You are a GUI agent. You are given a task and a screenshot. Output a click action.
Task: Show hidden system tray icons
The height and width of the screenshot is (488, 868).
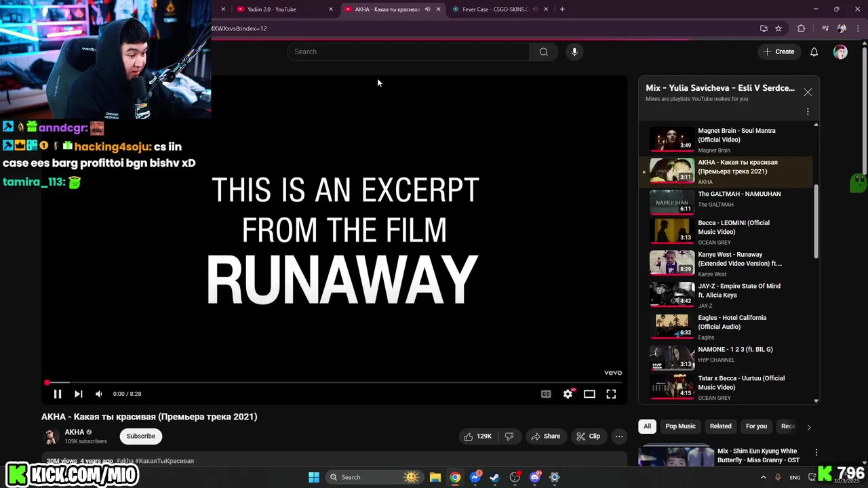pos(764,477)
